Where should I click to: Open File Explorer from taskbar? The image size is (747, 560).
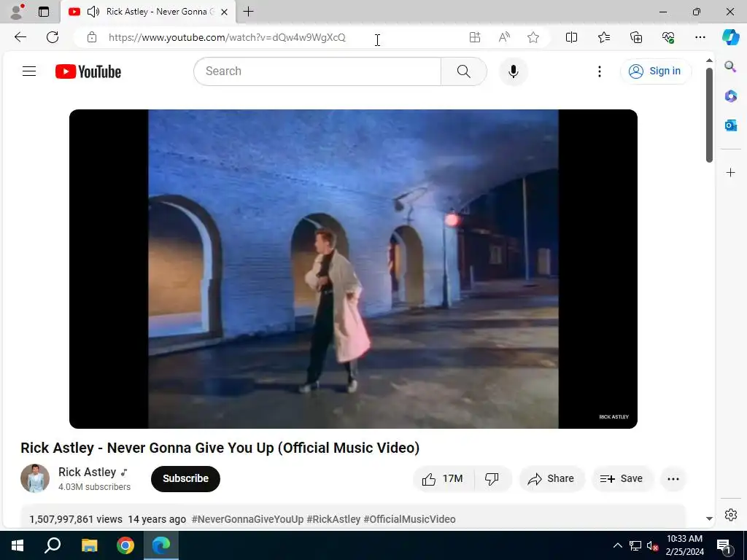pyautogui.click(x=89, y=545)
